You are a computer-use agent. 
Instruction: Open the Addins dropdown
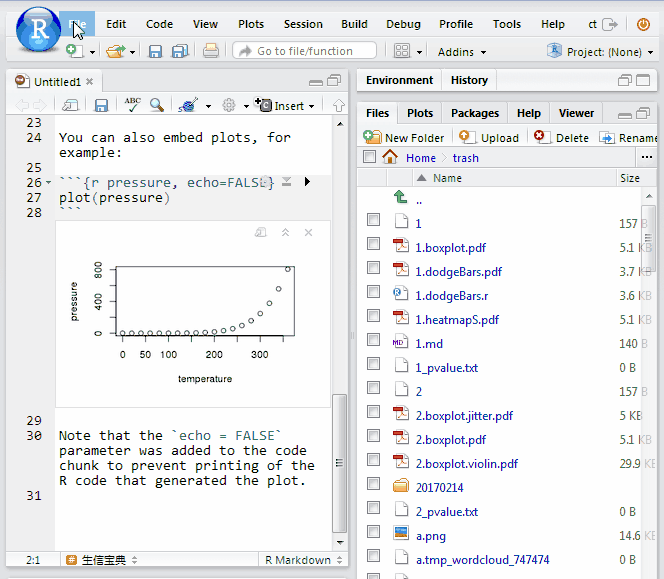(462, 52)
